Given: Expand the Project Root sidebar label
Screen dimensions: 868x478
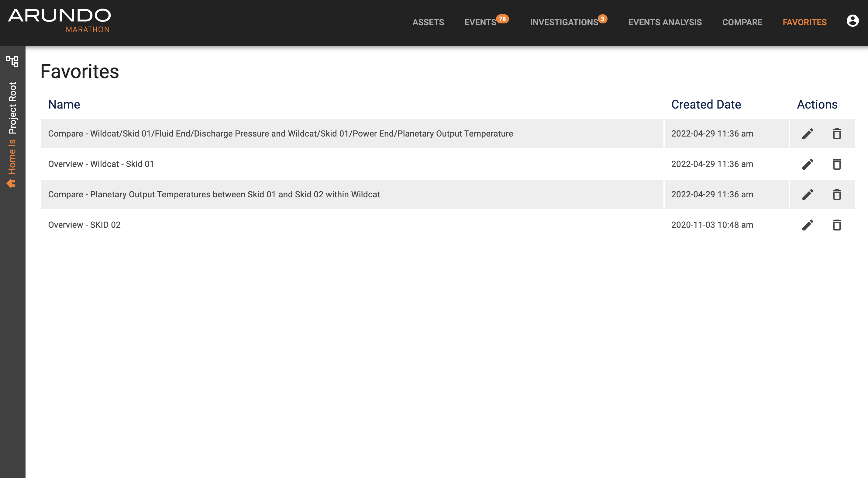Looking at the screenshot, I should coord(12,108).
